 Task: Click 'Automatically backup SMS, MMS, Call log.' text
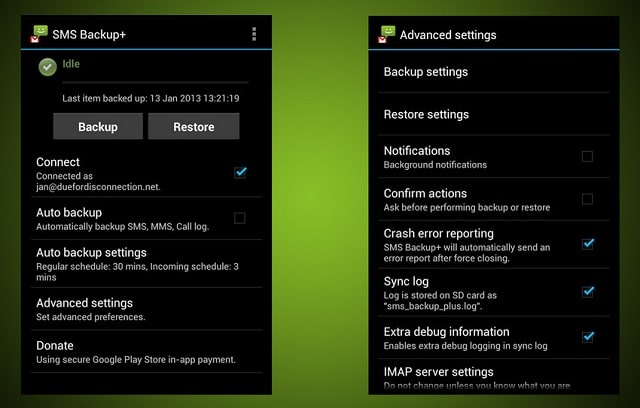pyautogui.click(x=122, y=226)
